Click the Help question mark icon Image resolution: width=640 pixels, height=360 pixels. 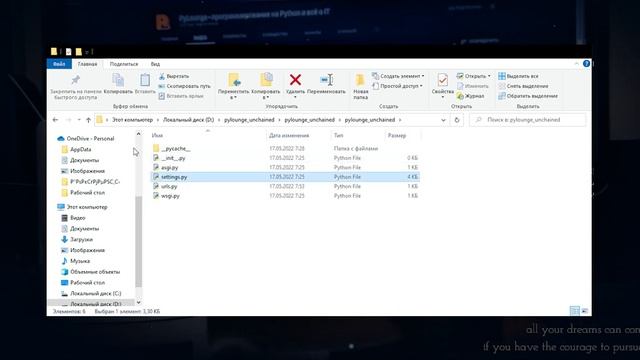(x=587, y=64)
